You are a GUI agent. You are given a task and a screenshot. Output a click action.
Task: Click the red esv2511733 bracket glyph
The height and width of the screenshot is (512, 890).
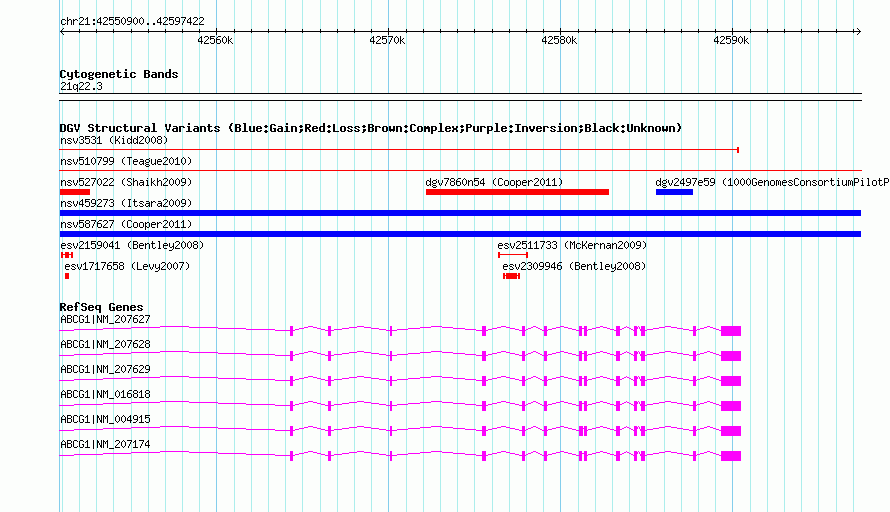[x=513, y=255]
